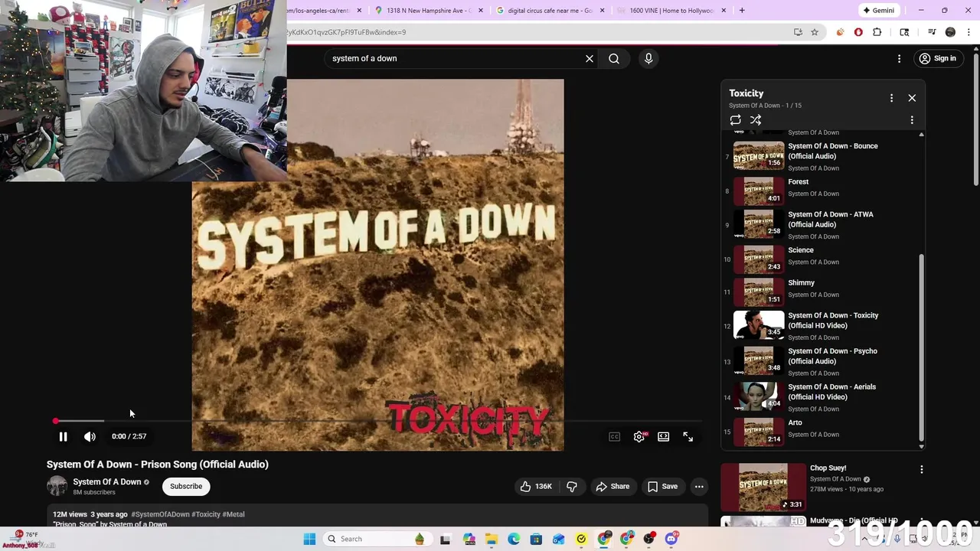980x551 pixels.
Task: Open Microsoft Store from taskbar
Action: point(536,539)
